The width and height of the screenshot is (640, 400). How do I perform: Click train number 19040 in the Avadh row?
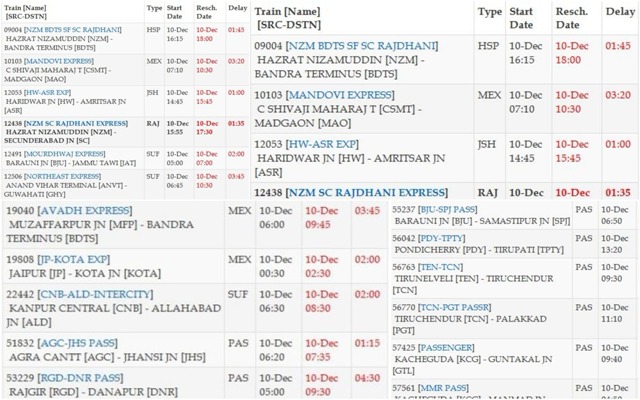click(x=19, y=211)
